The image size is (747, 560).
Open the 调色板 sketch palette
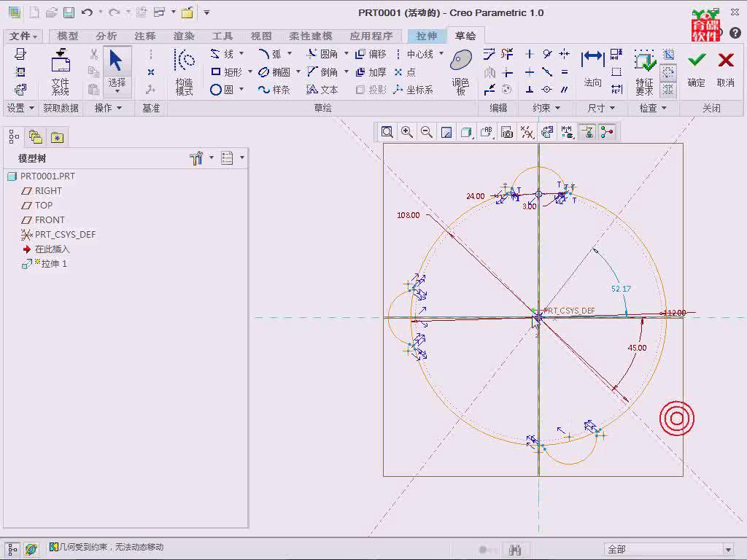point(461,71)
